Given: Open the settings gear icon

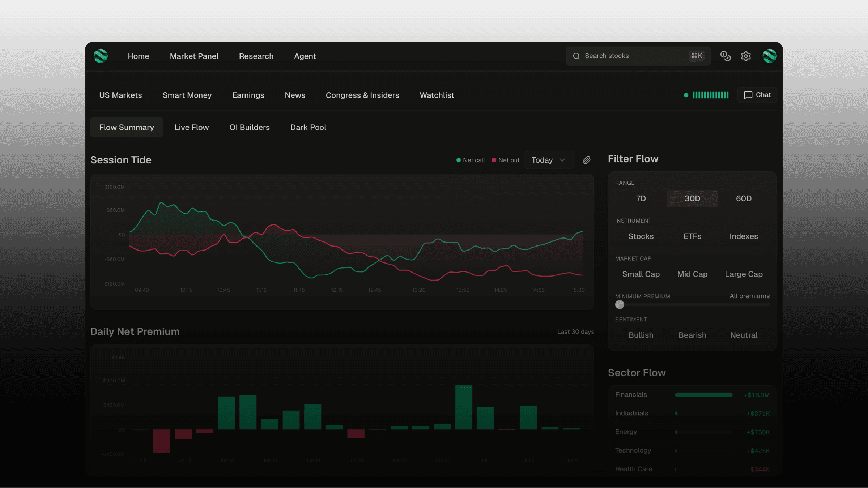Looking at the screenshot, I should 746,56.
